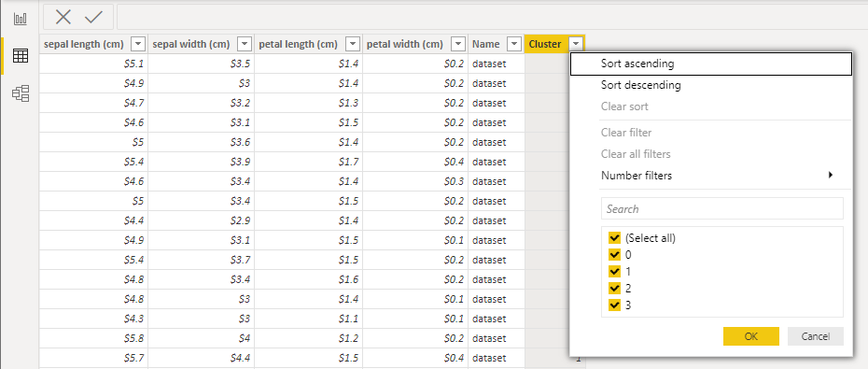Select the petal width (cm) column header
This screenshot has height=369, width=868.
point(415,44)
